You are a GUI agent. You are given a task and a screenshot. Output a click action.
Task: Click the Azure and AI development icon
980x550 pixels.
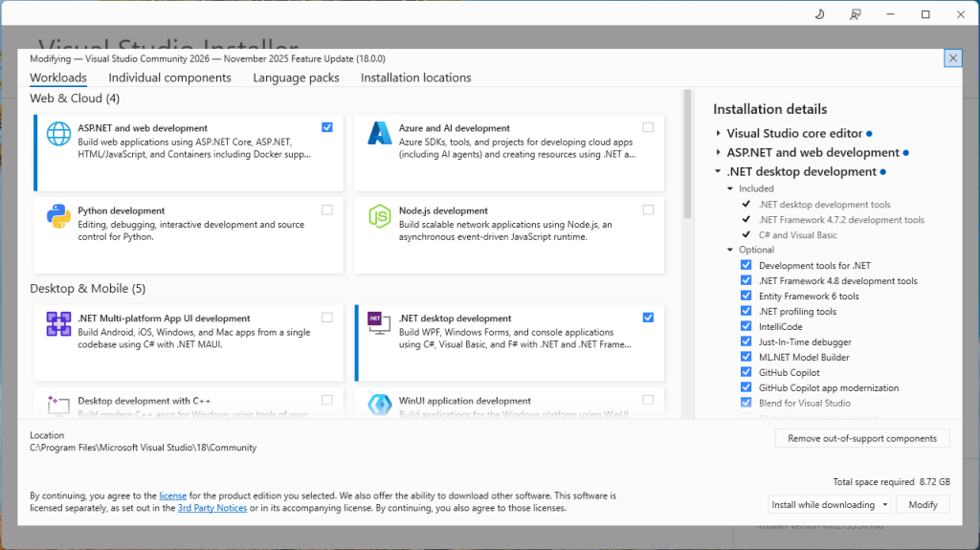[x=379, y=134]
